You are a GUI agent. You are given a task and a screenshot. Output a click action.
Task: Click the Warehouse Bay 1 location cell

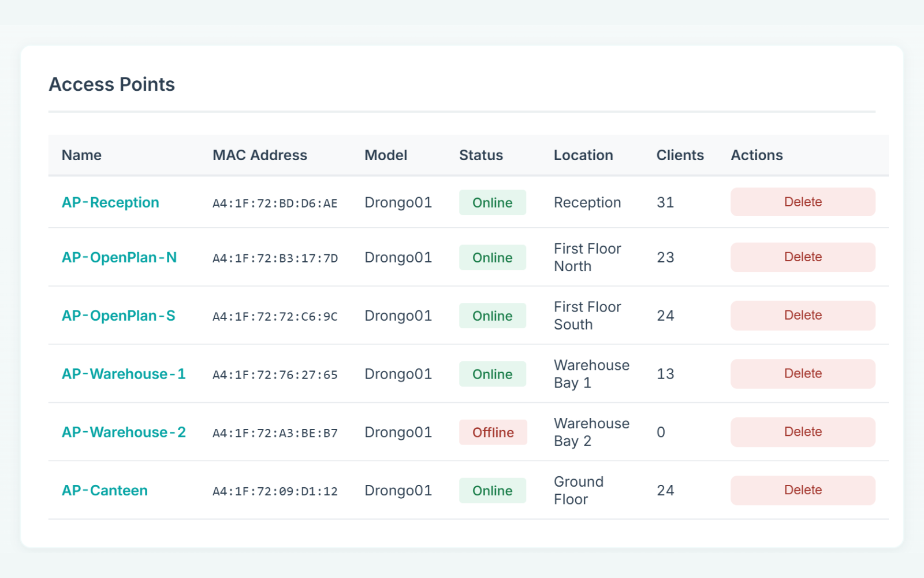pyautogui.click(x=591, y=374)
